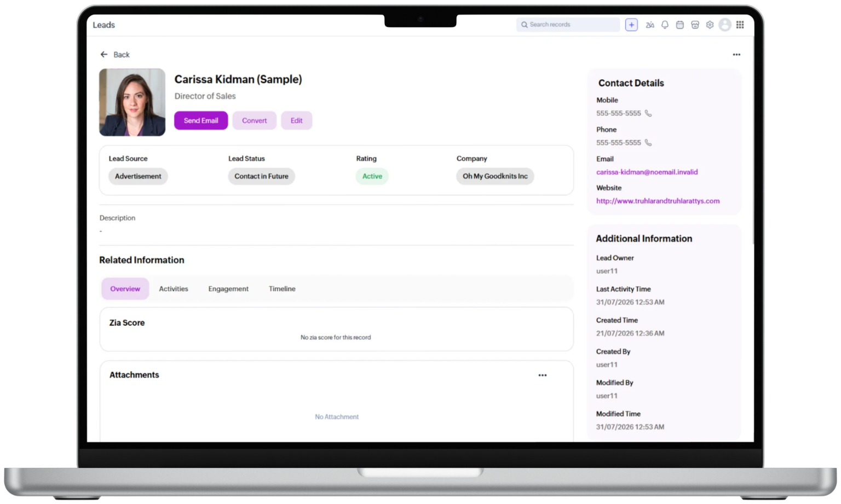This screenshot has height=504, width=841.
Task: Switch to the Activities tab
Action: (x=174, y=289)
